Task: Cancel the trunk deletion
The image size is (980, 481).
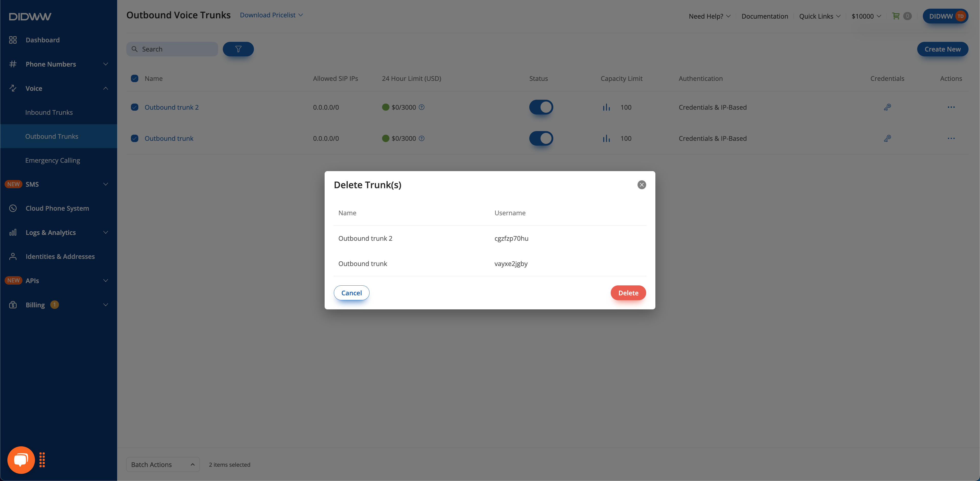Action: 351,293
